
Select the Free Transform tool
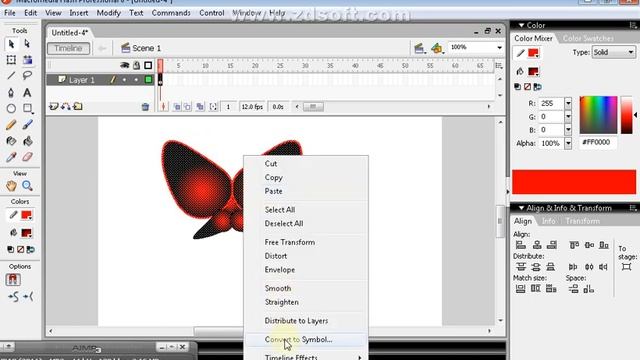pos(11,60)
